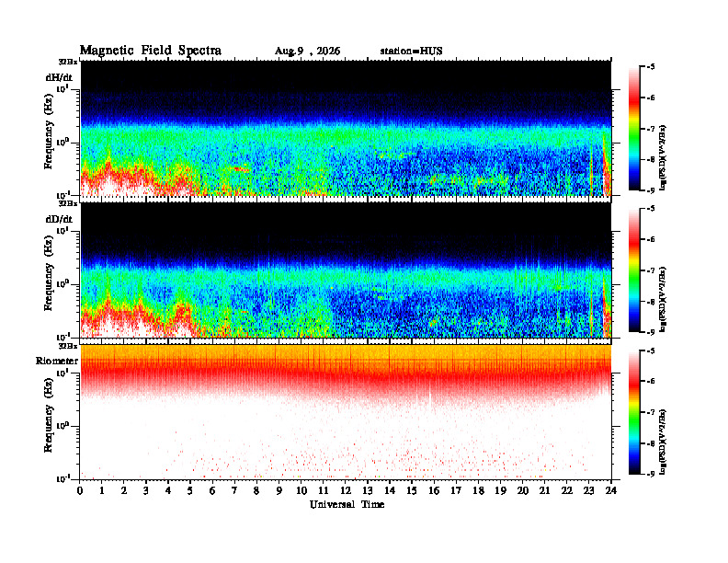
Task: Click hour tick "18" on time axis
Action: coord(478,491)
